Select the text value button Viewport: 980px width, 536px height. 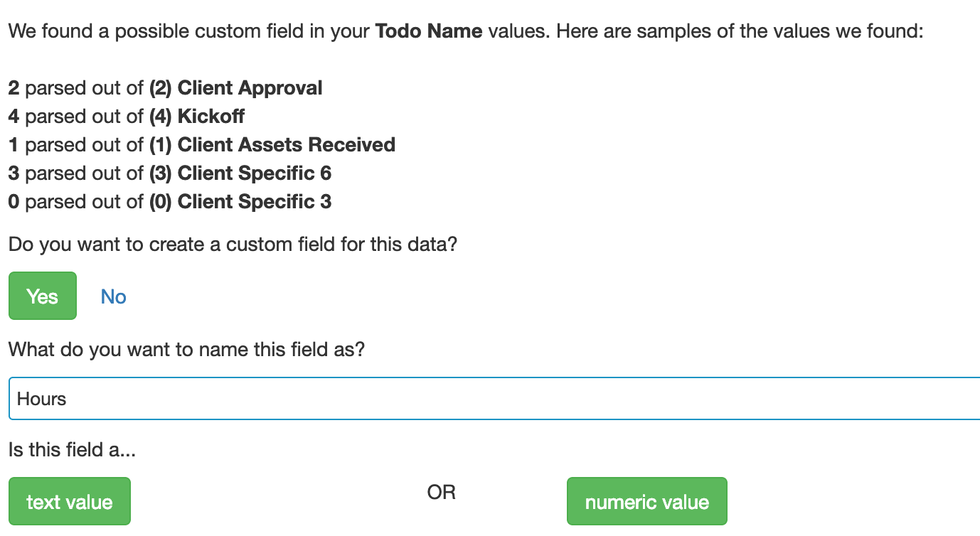[x=70, y=502]
